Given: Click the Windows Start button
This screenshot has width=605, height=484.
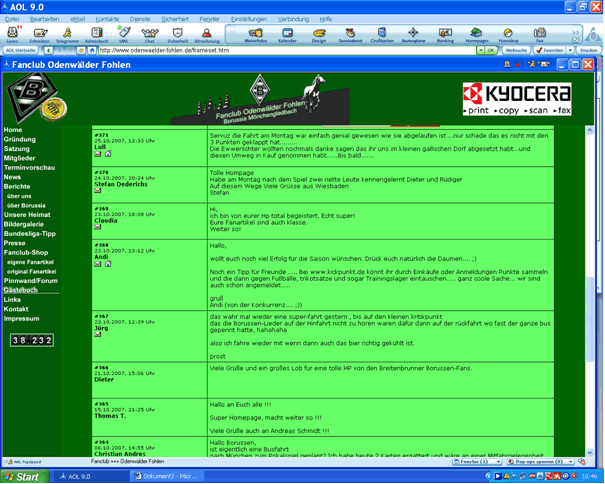Looking at the screenshot, I should coord(22,477).
